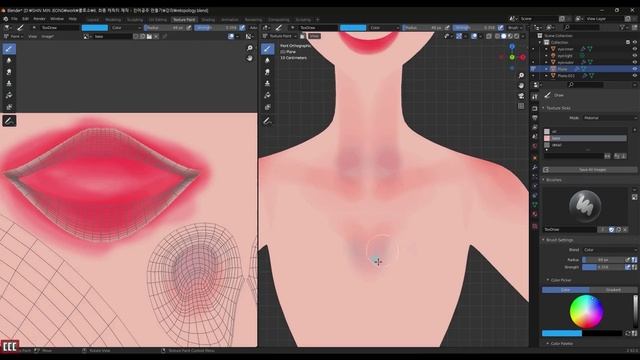Open the File menu
Screen dimensions: 640x360
tap(14, 19)
